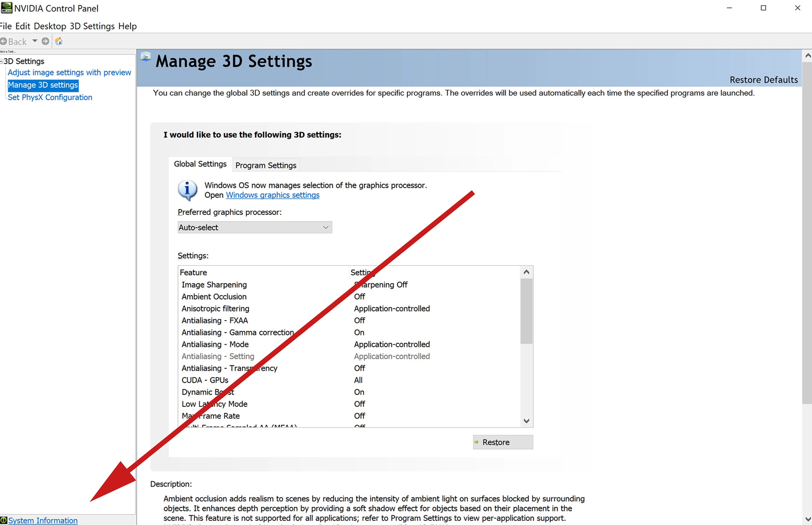812x525 pixels.
Task: Click the Back navigation icon
Action: tap(5, 41)
